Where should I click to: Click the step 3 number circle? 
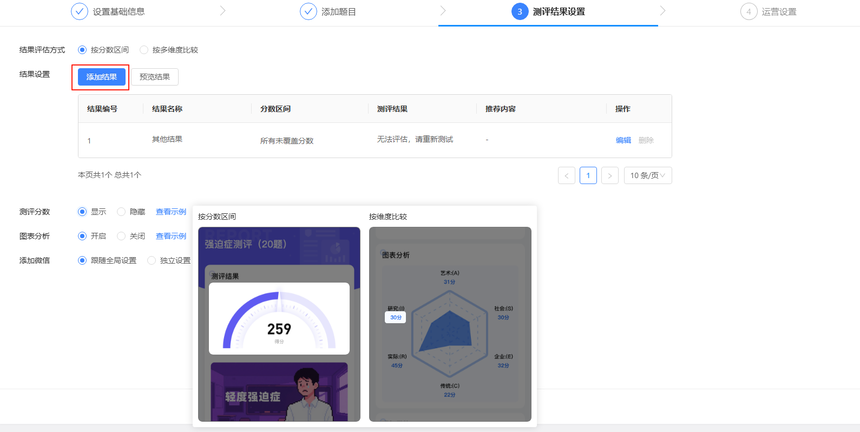click(x=520, y=12)
